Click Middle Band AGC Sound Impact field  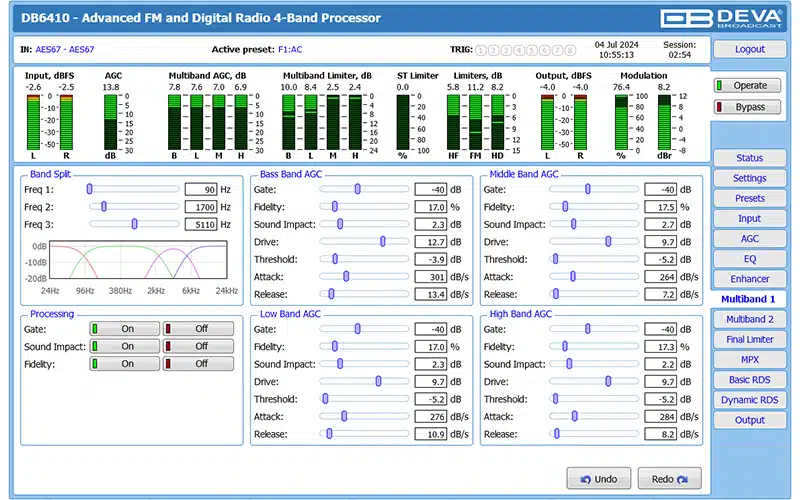(661, 224)
